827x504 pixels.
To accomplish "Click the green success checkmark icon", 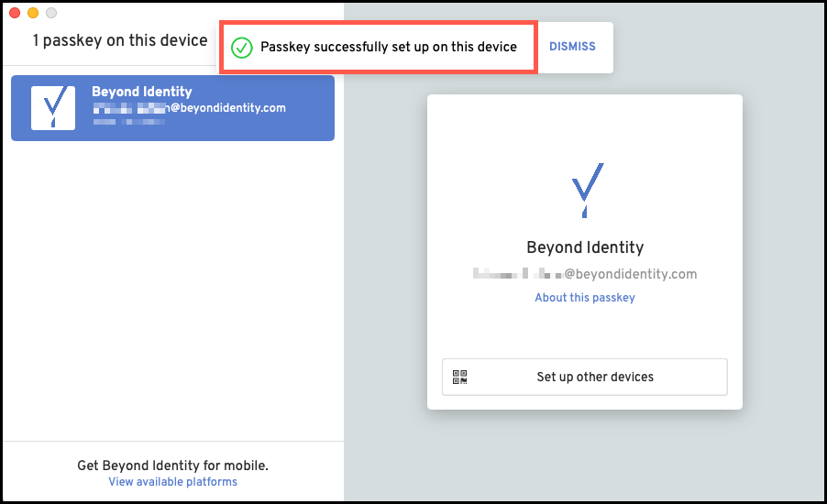I will pyautogui.click(x=241, y=48).
